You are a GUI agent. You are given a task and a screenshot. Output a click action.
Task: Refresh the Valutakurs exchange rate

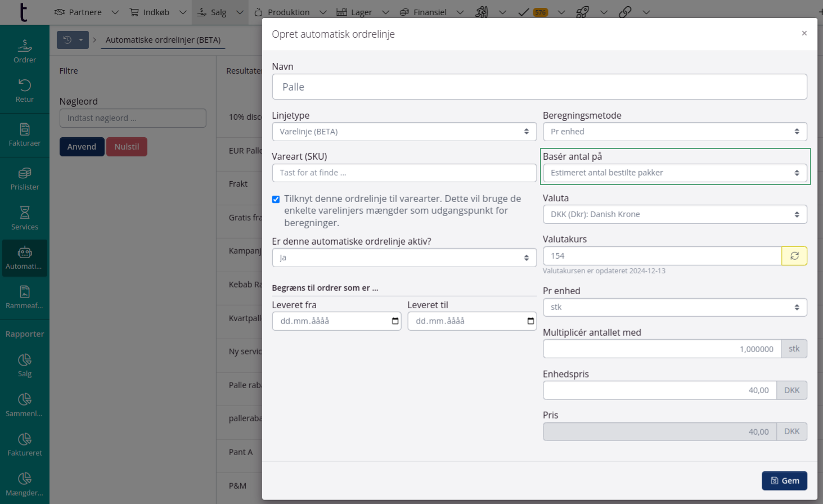[x=794, y=256]
